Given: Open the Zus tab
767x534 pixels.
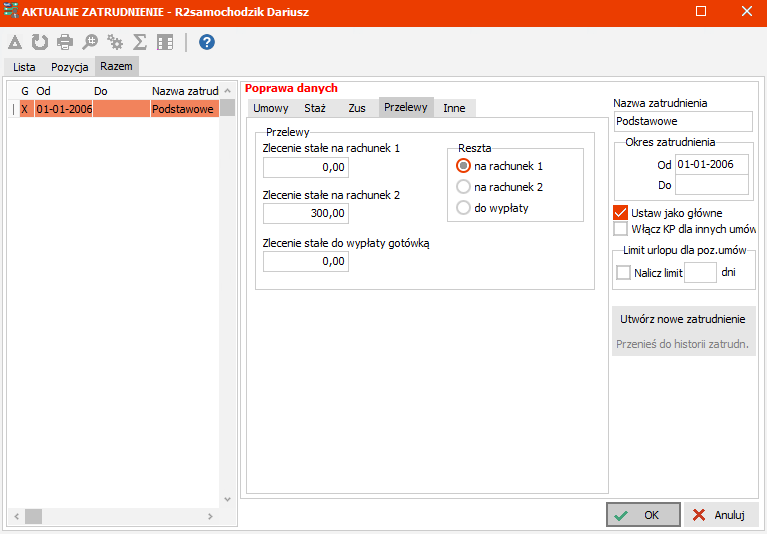Looking at the screenshot, I should (357, 108).
